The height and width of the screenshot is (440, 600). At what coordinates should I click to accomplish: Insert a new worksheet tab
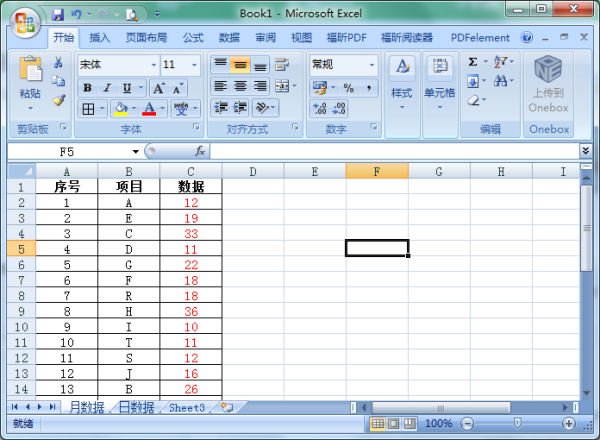point(227,408)
